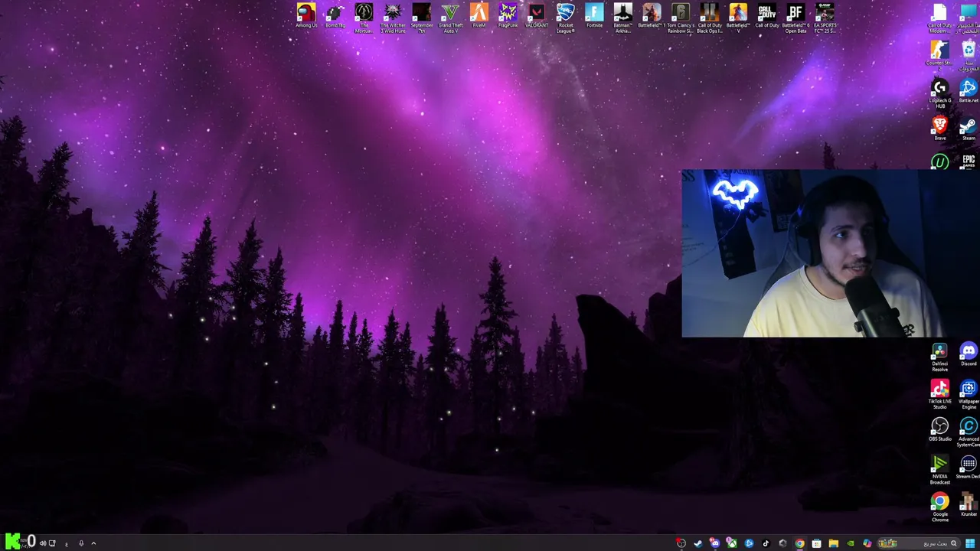Open the September 7th shortcut
This screenshot has width=980, height=551.
pyautogui.click(x=422, y=18)
